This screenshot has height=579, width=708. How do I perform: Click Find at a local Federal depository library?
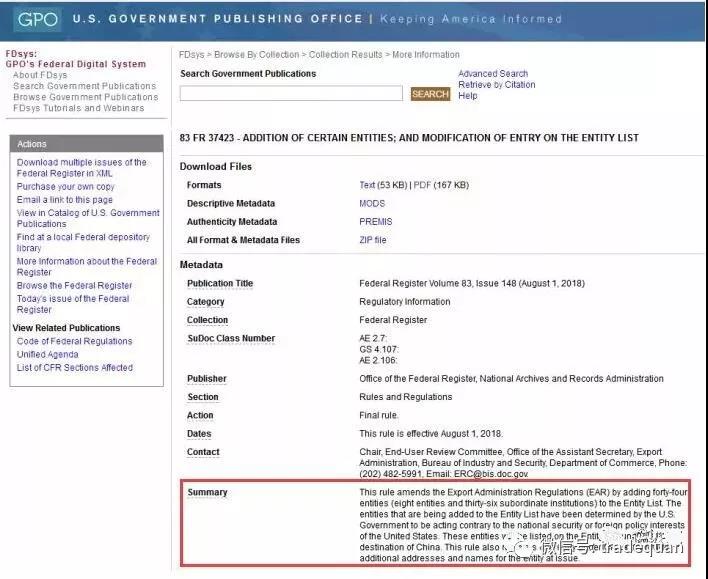click(83, 243)
